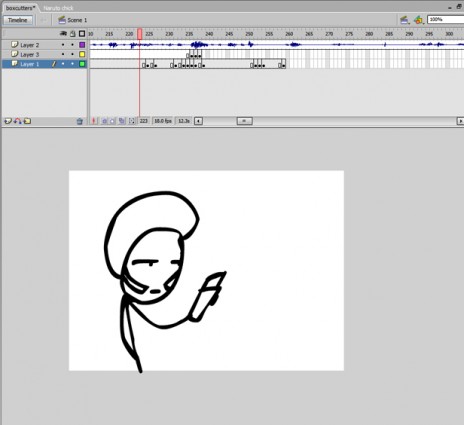Viewport: 464px width, 425px height.
Task: Delete layer with the trash icon
Action: point(79,121)
